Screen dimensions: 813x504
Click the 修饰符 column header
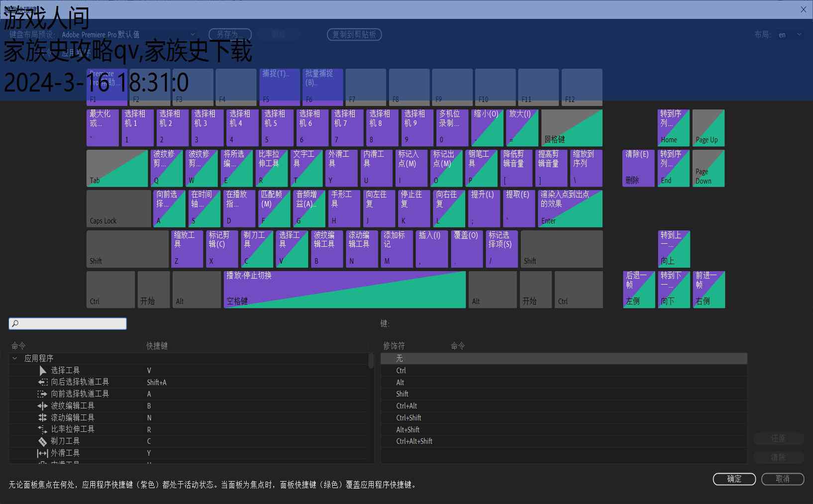click(394, 346)
